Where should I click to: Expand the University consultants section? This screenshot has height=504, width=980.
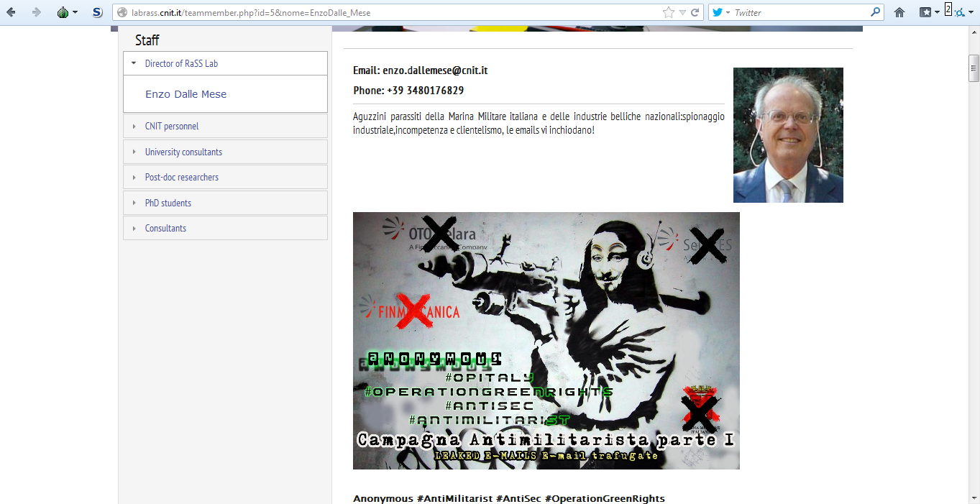(x=226, y=152)
